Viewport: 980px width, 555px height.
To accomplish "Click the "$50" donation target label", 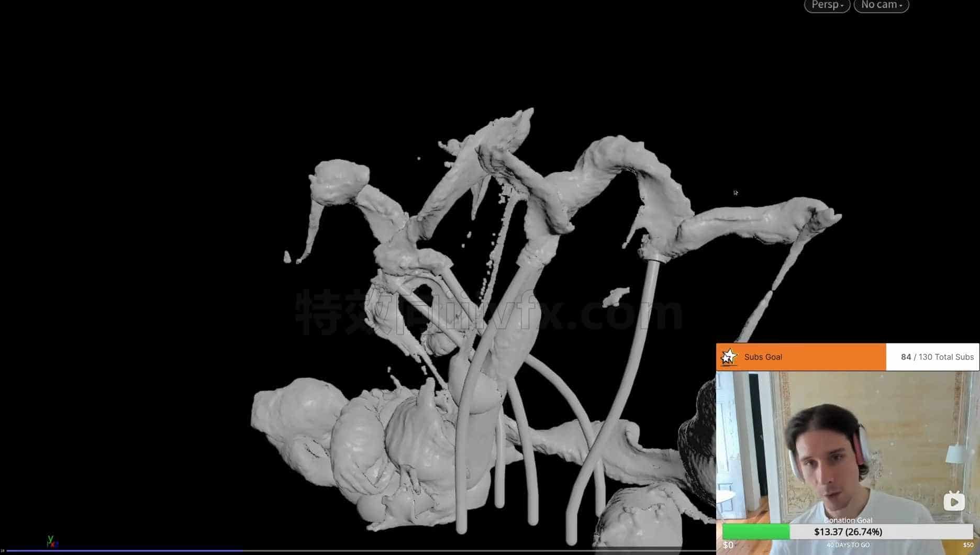I will (968, 545).
